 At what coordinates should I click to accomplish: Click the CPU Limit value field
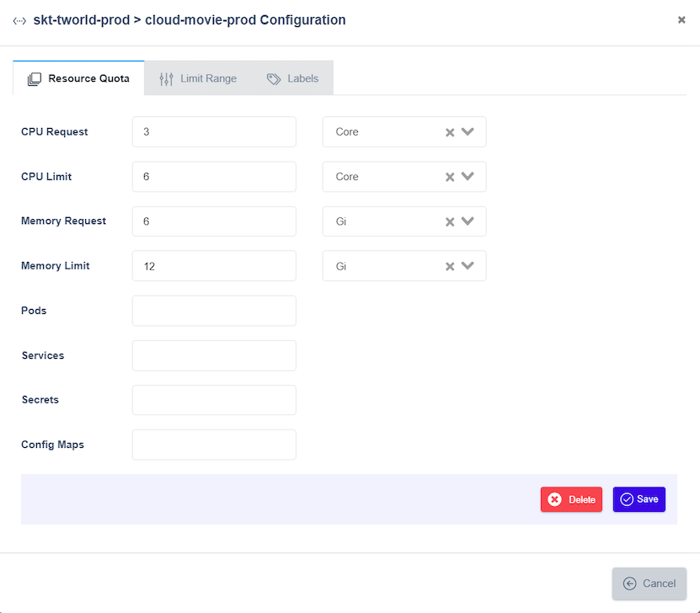214,177
